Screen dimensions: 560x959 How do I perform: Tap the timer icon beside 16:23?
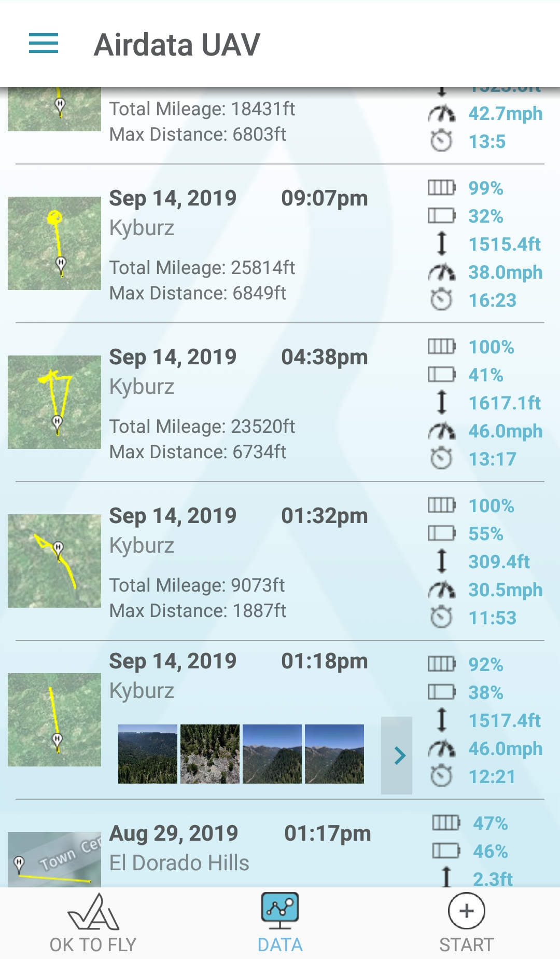[x=442, y=300]
